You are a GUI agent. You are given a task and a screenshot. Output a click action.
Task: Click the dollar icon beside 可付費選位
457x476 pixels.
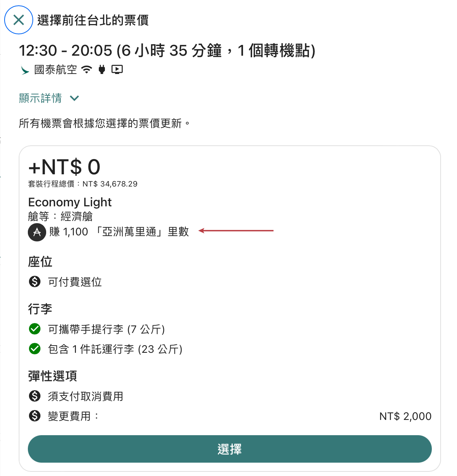pos(35,281)
